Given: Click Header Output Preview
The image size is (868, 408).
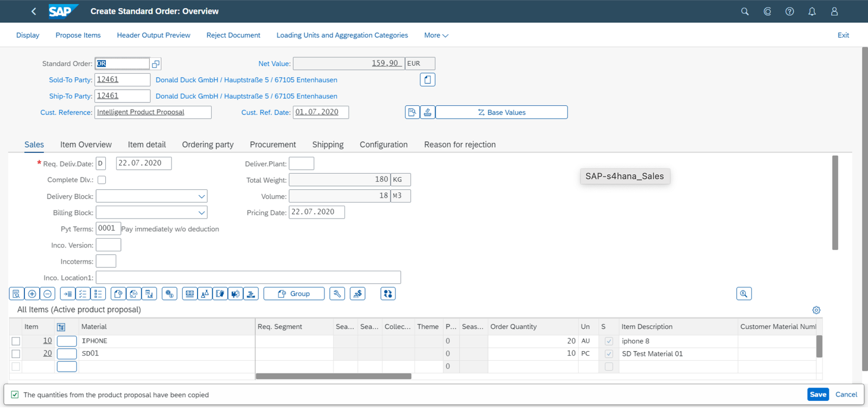Looking at the screenshot, I should point(154,35).
